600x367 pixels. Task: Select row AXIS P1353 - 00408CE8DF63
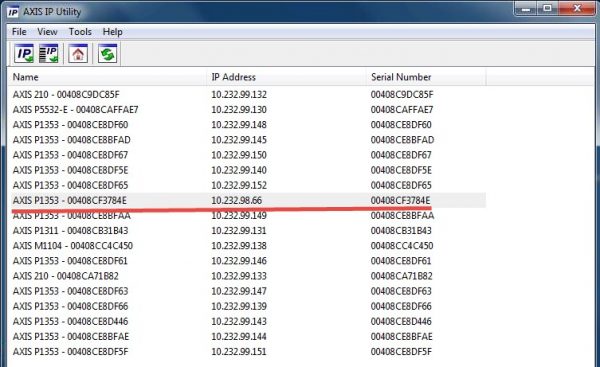click(x=247, y=291)
